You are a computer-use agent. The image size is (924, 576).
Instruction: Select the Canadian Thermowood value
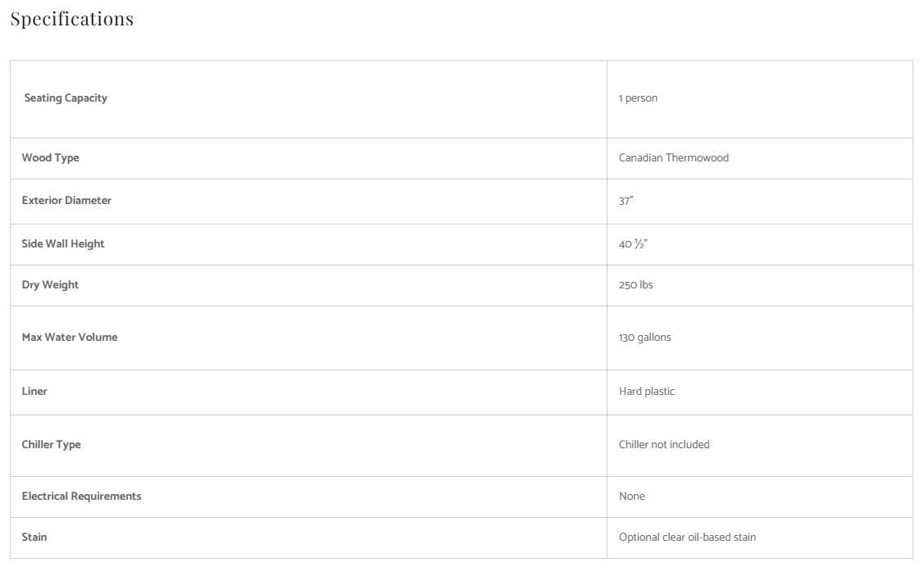673,158
